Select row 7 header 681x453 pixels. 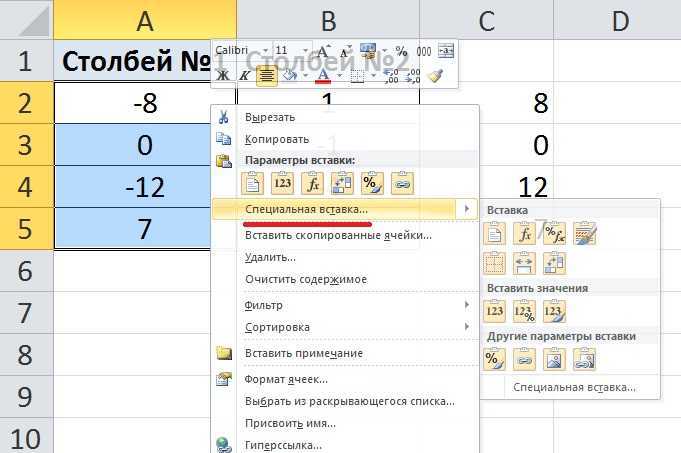pos(26,313)
